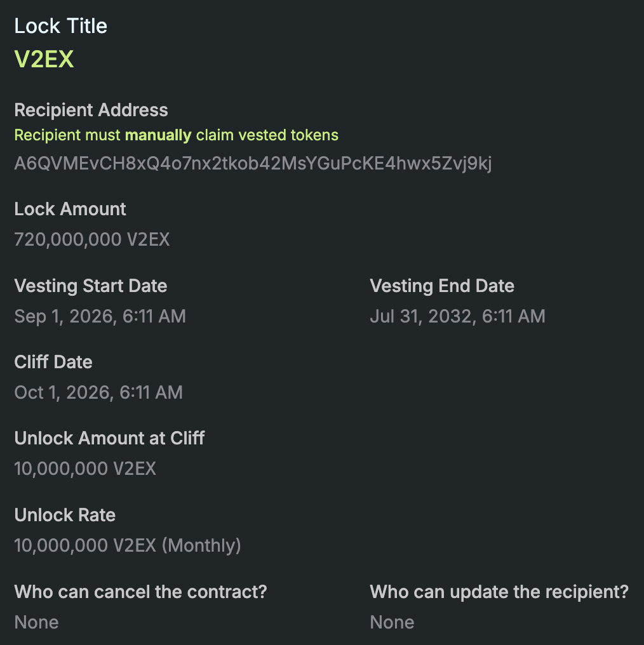Click the Cliff Date label
Image resolution: width=644 pixels, height=645 pixels.
[x=53, y=362]
